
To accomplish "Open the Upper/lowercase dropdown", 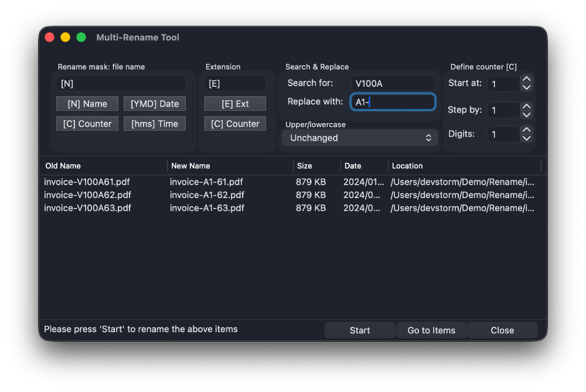I will point(359,137).
